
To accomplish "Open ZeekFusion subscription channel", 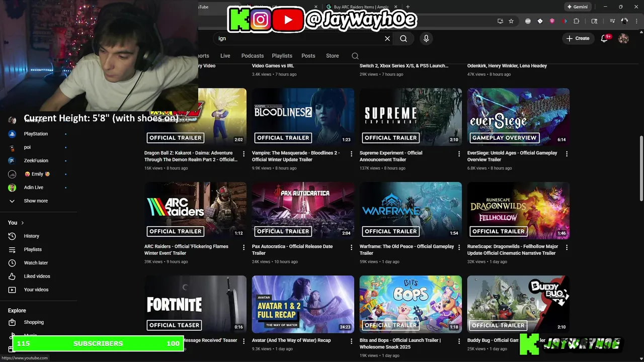I will [36, 160].
